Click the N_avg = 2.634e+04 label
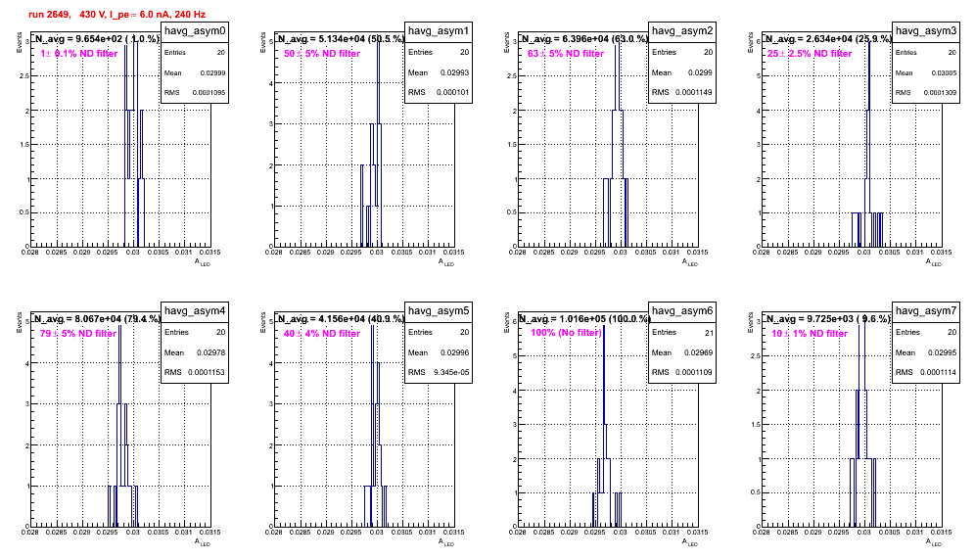975x560 pixels. pyautogui.click(x=828, y=38)
